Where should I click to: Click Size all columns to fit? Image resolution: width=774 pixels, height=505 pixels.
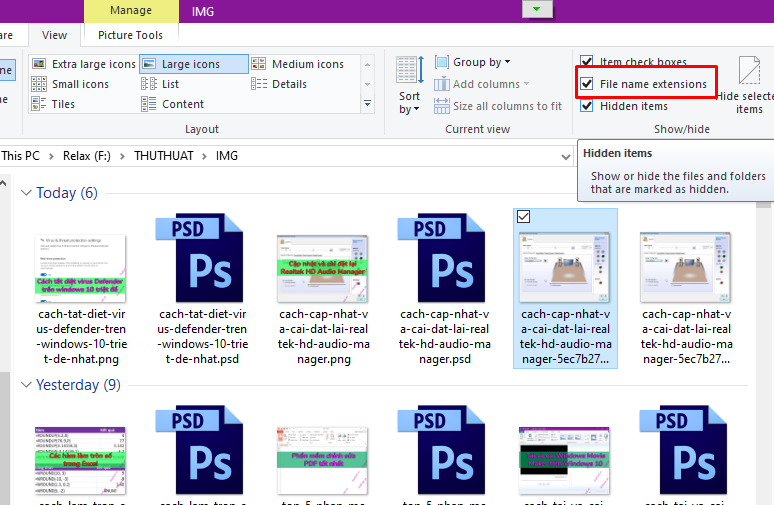[498, 106]
